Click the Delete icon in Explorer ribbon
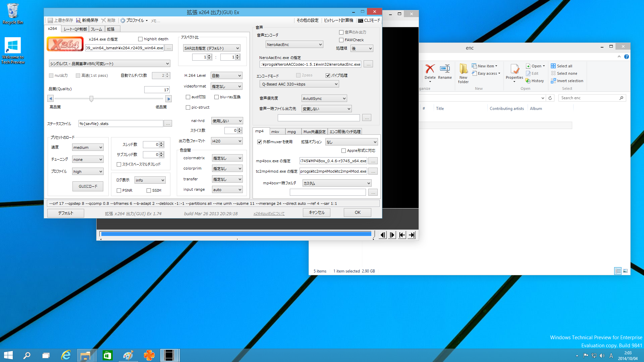 point(430,69)
